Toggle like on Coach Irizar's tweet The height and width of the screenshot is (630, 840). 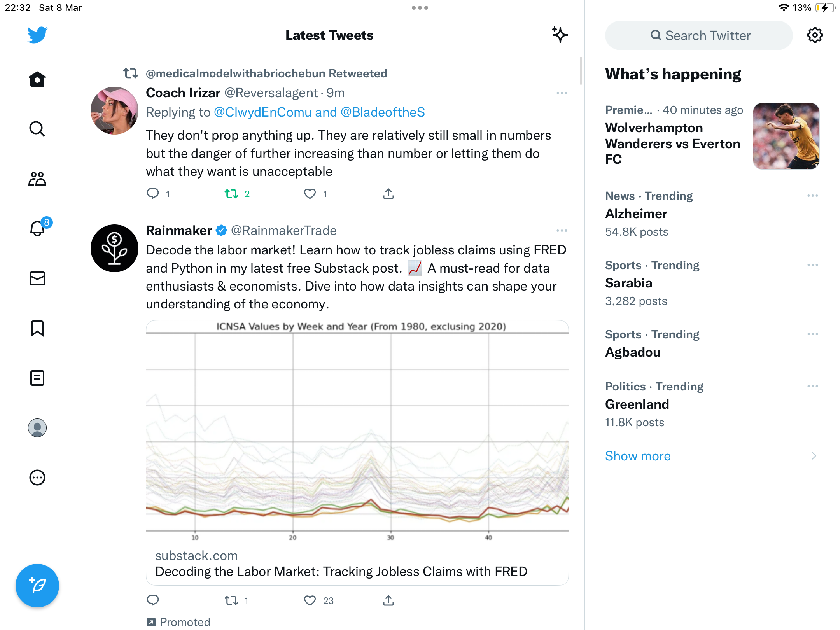click(310, 194)
